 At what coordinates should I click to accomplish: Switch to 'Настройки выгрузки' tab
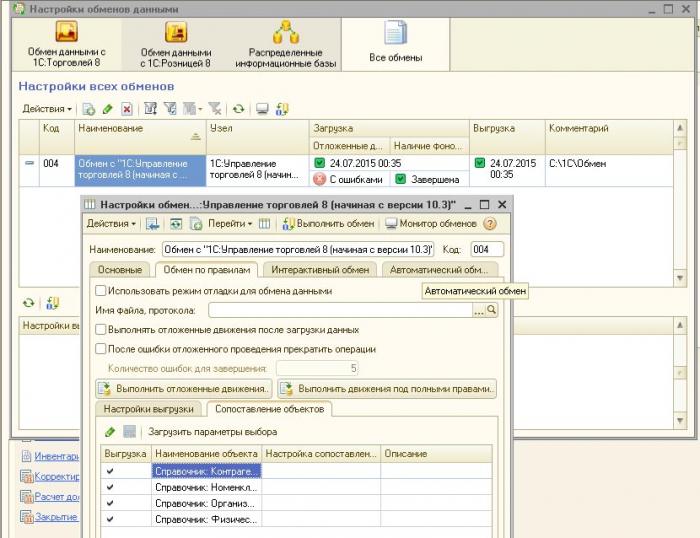(x=148, y=409)
